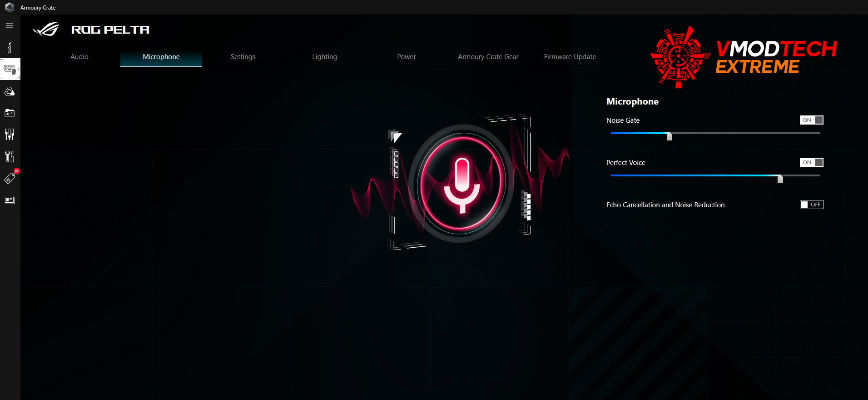
Task: Open the Game Library icon in sidebar
Action: pos(10,113)
